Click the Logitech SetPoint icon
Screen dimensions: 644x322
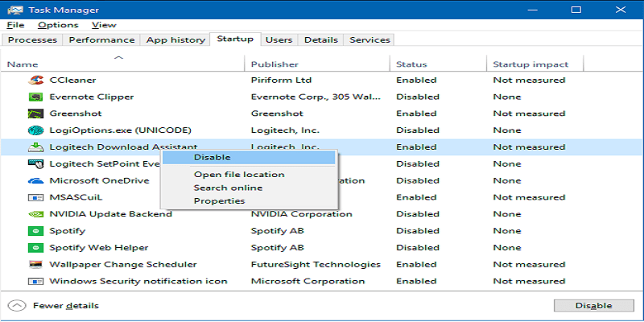tap(35, 164)
